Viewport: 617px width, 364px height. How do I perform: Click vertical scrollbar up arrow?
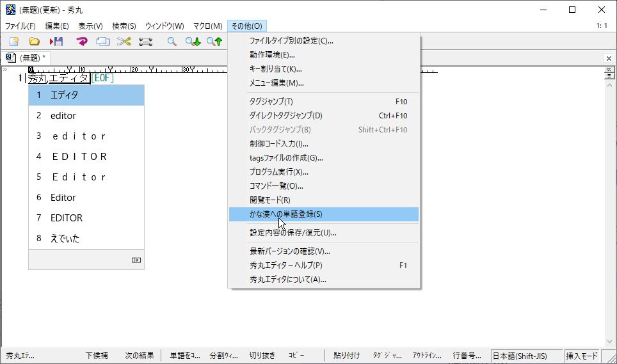[609, 85]
